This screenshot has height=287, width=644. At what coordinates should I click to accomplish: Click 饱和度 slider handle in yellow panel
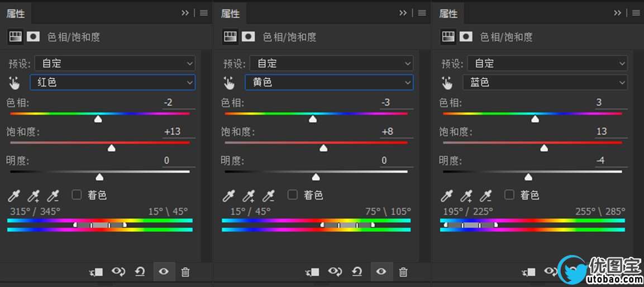click(x=323, y=148)
